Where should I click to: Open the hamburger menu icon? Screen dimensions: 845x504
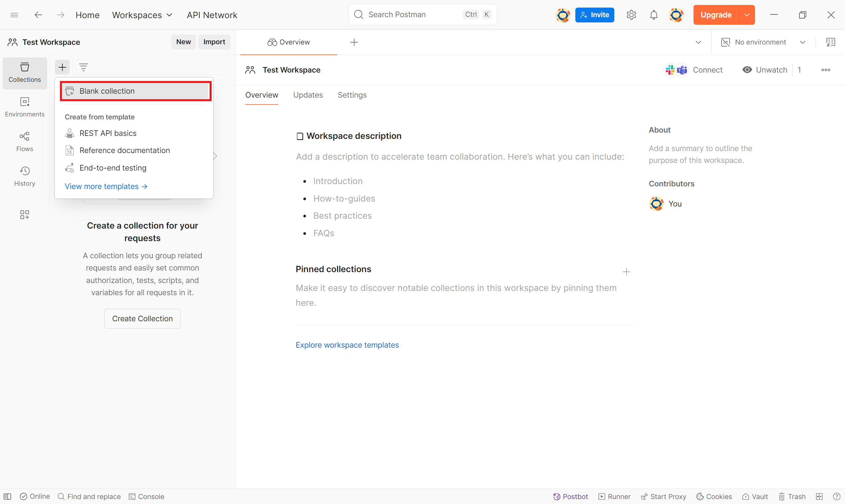click(x=14, y=15)
